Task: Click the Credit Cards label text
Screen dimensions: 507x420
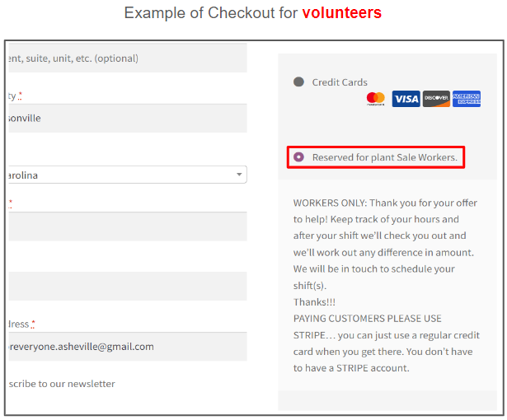Action: [x=340, y=82]
